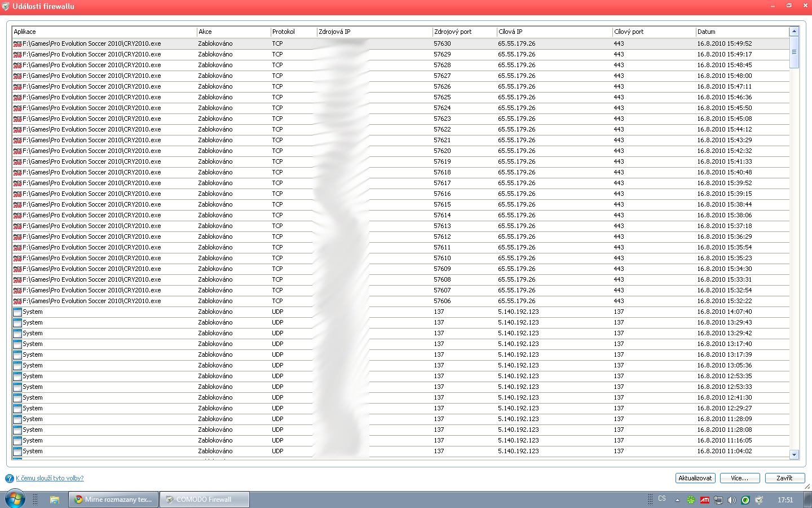The image size is (812, 508).
Task: Click TCP in the 15:34:30 row
Action: coord(277,269)
